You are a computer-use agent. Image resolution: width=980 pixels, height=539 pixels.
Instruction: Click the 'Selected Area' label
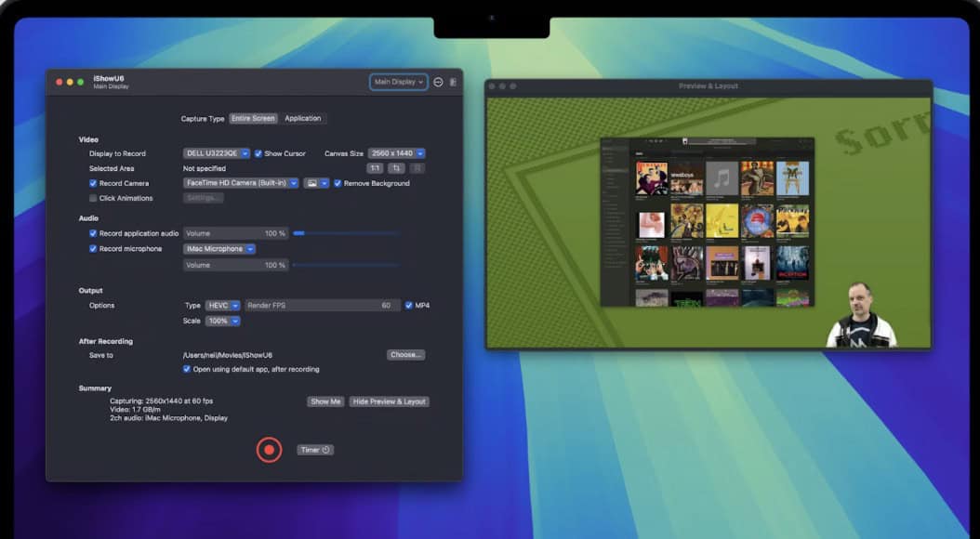112,168
